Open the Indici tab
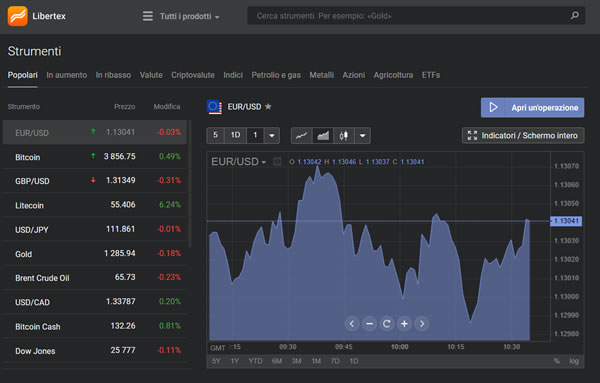600x383 pixels. pyautogui.click(x=233, y=75)
